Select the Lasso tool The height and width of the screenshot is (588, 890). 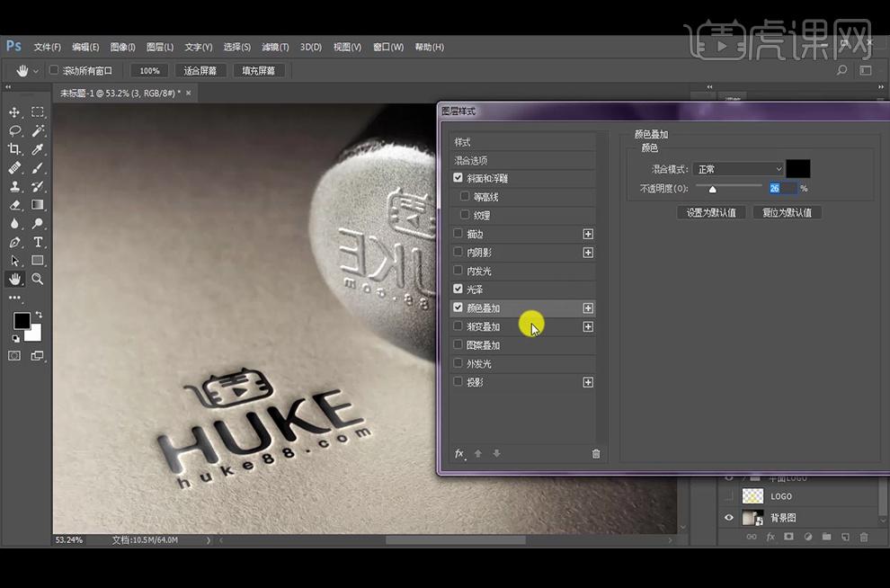click(x=14, y=131)
